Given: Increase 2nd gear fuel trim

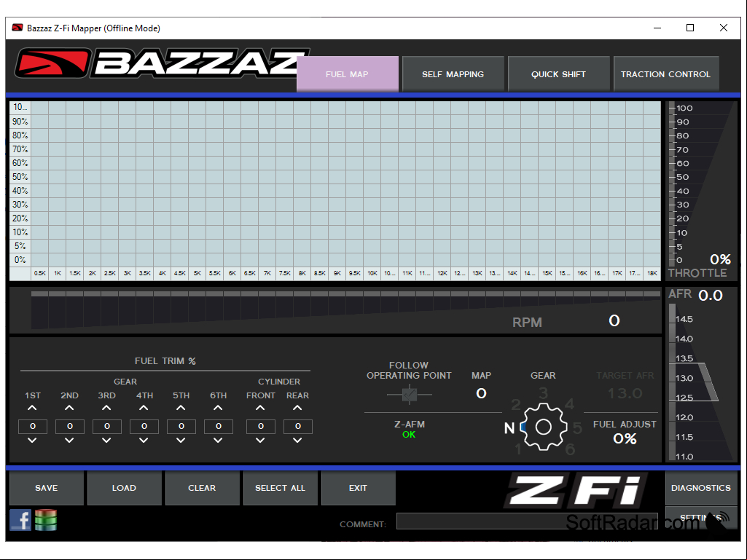Looking at the screenshot, I should coord(69,408).
